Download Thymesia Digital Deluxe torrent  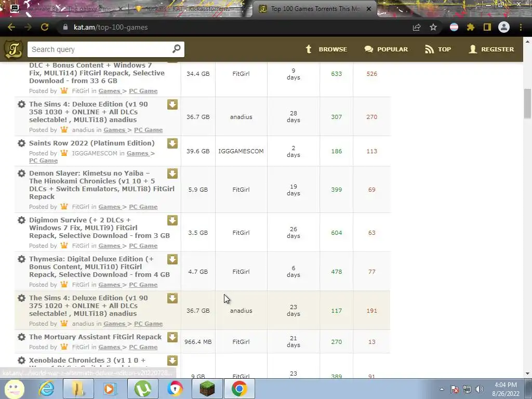click(x=172, y=260)
